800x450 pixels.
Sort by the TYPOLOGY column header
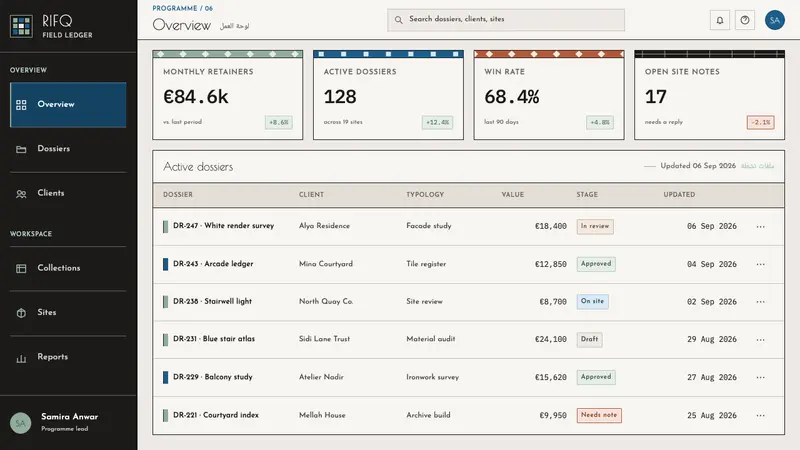[x=425, y=195]
